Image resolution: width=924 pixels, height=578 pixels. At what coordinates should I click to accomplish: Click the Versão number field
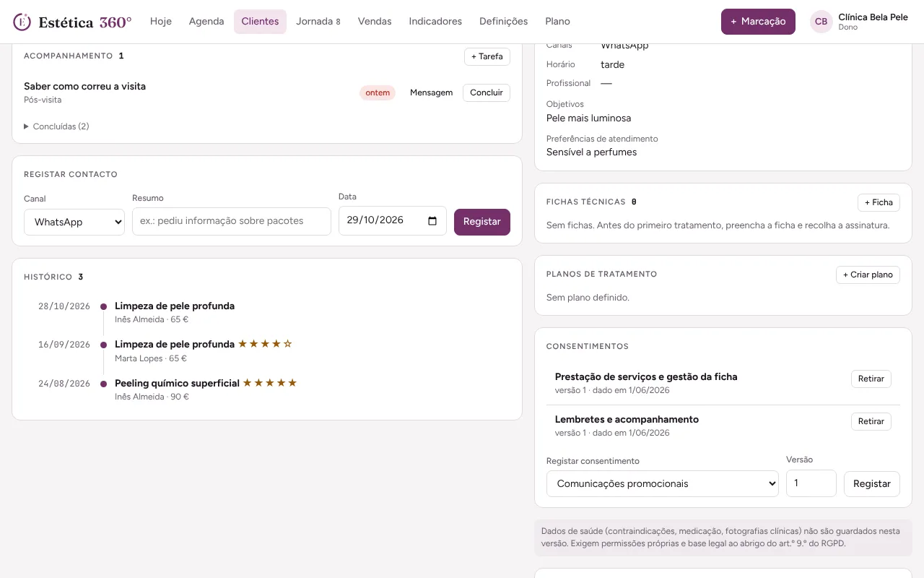point(811,483)
